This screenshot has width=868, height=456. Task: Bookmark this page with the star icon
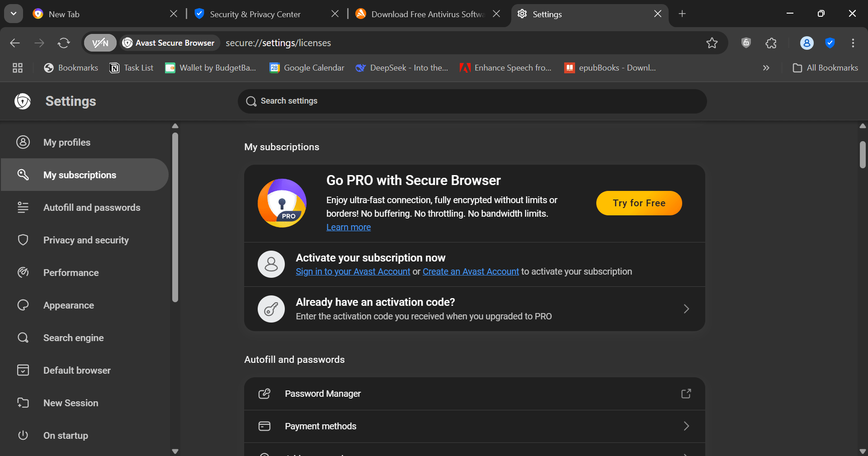click(712, 43)
